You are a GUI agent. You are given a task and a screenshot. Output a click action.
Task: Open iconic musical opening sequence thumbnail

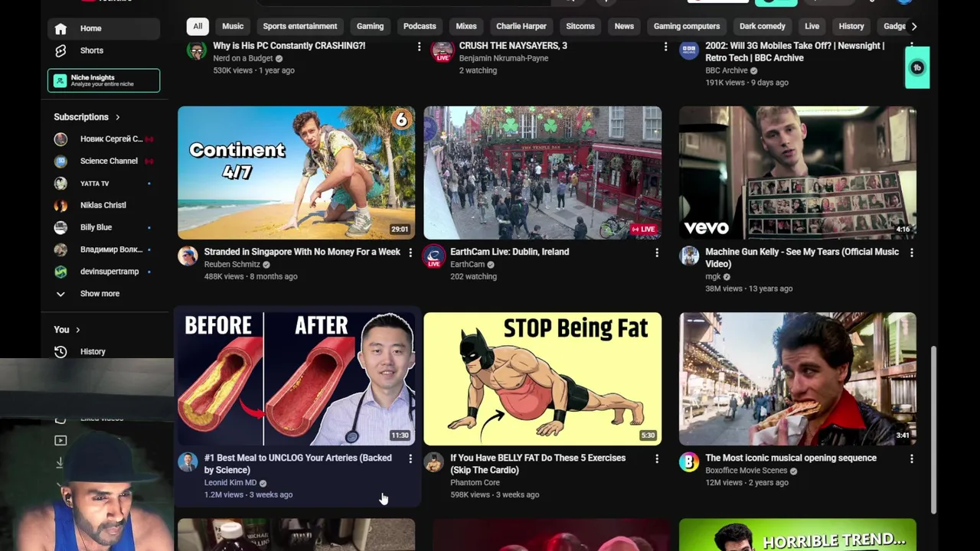tap(797, 379)
